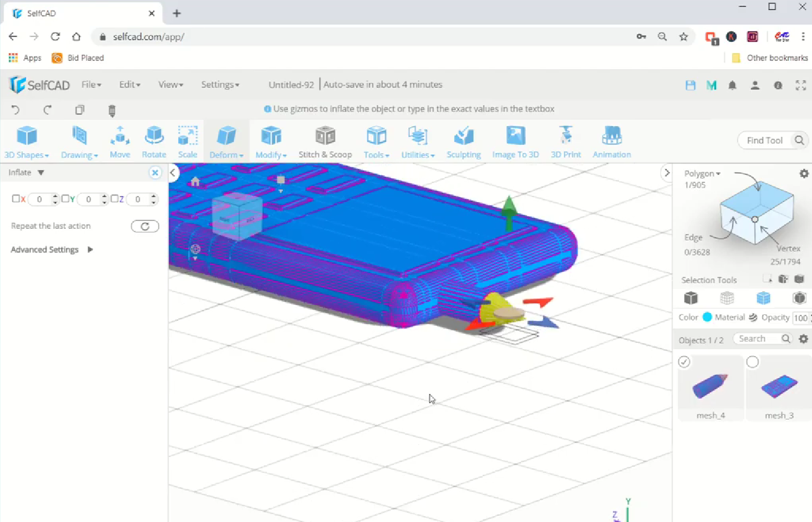Collapse the right panel chevron
The width and height of the screenshot is (812, 522).
pyautogui.click(x=667, y=173)
